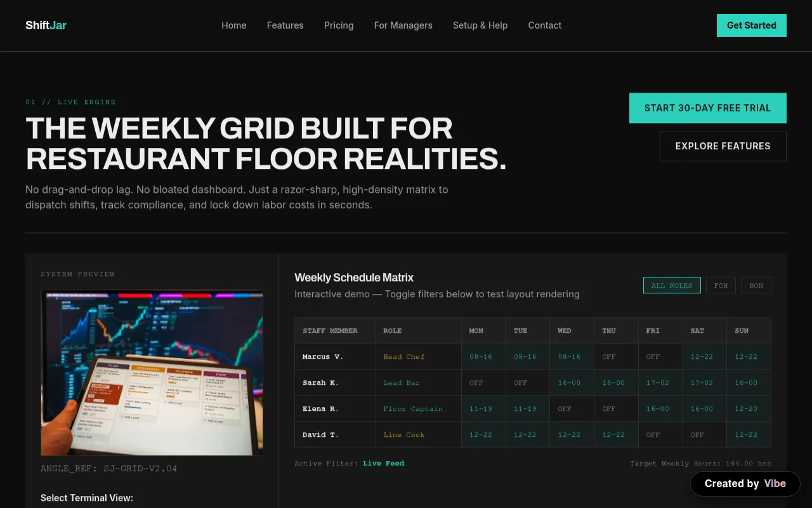Click the SYSTEM PREVIEW label
812x508 pixels.
pos(78,274)
